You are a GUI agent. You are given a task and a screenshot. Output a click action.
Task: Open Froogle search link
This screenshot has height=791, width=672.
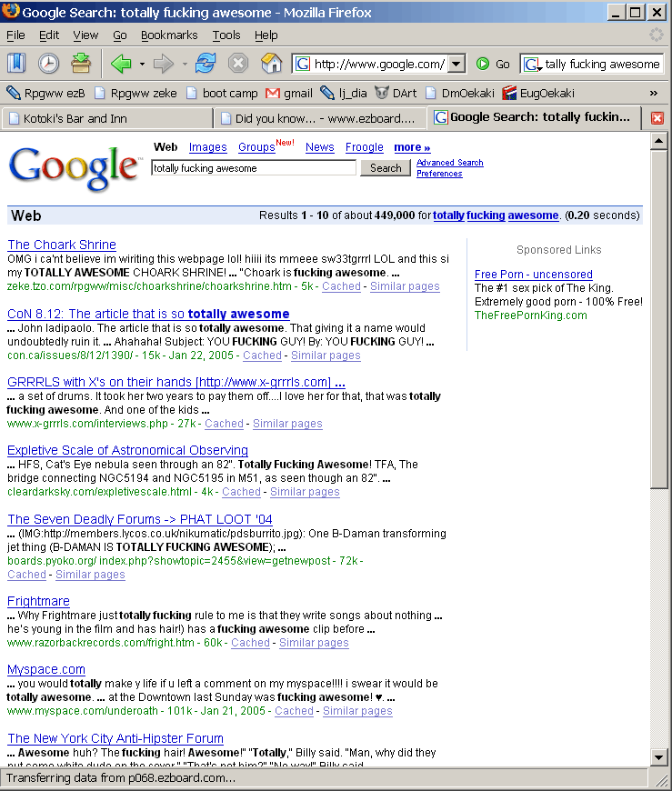(x=365, y=147)
